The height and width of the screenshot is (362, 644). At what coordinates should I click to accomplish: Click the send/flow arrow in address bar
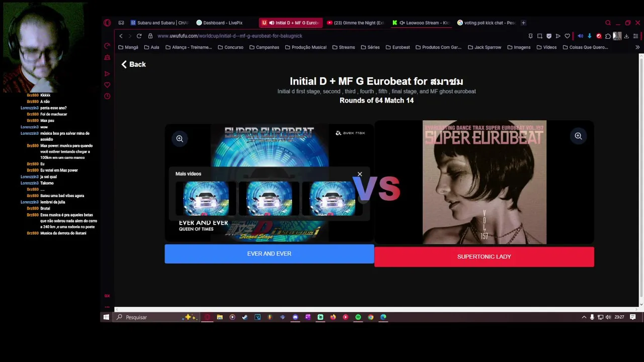(558, 36)
